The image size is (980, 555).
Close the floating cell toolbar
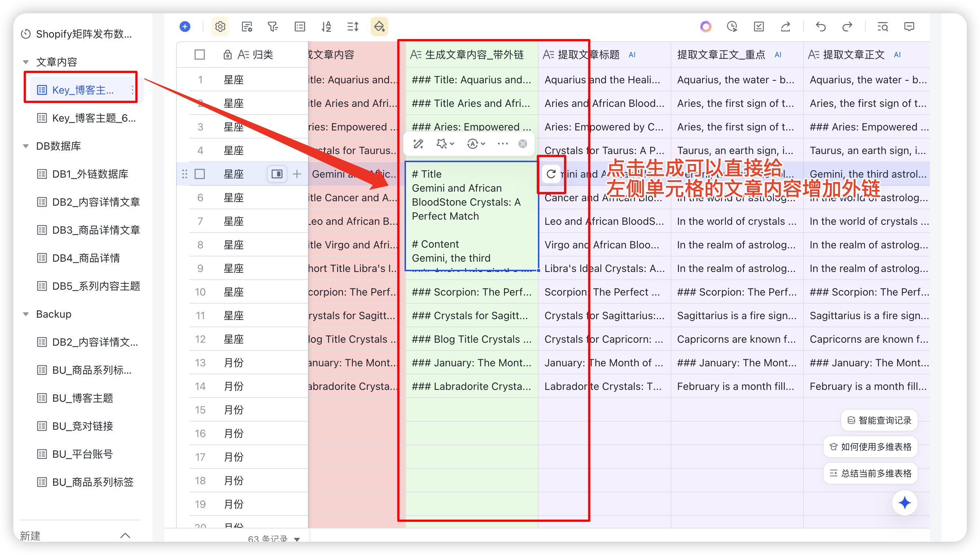click(x=523, y=144)
